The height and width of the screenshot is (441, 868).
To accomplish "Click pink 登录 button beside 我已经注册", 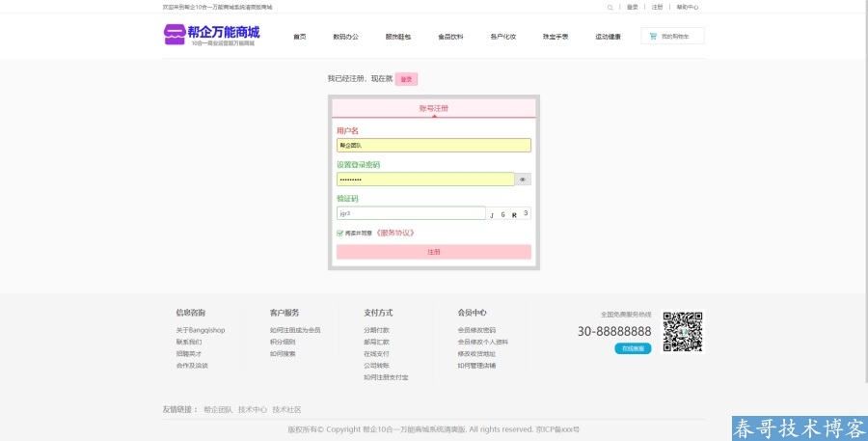I will 406,79.
